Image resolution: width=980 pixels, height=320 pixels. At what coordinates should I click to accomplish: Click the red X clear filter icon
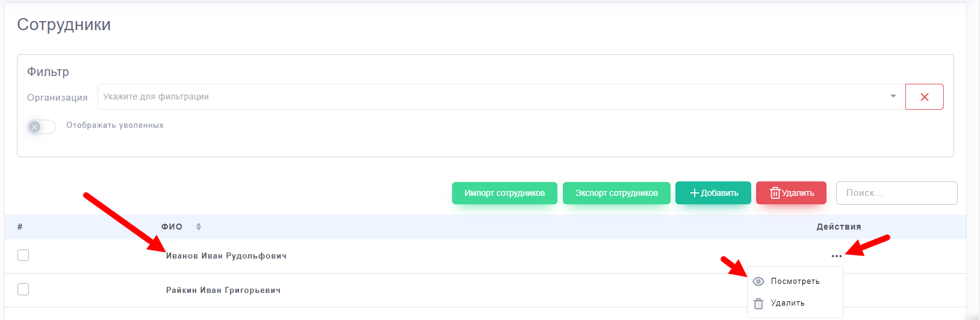[x=924, y=97]
